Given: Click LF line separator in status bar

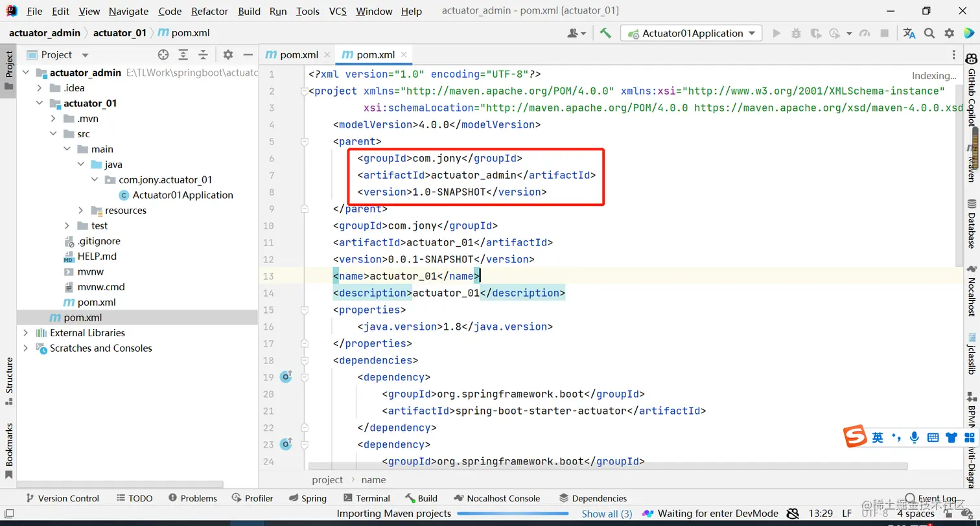Looking at the screenshot, I should click(846, 514).
